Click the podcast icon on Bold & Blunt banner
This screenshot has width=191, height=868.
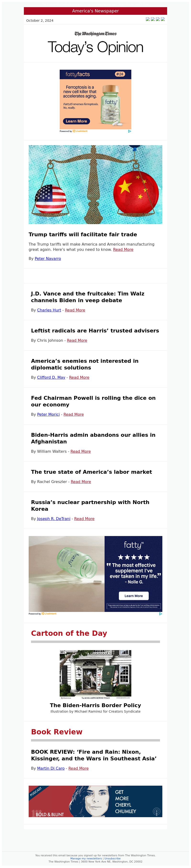[x=156, y=812]
